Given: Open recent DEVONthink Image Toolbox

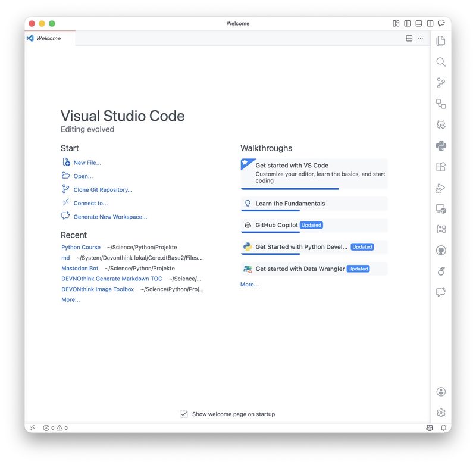Looking at the screenshot, I should 98,289.
